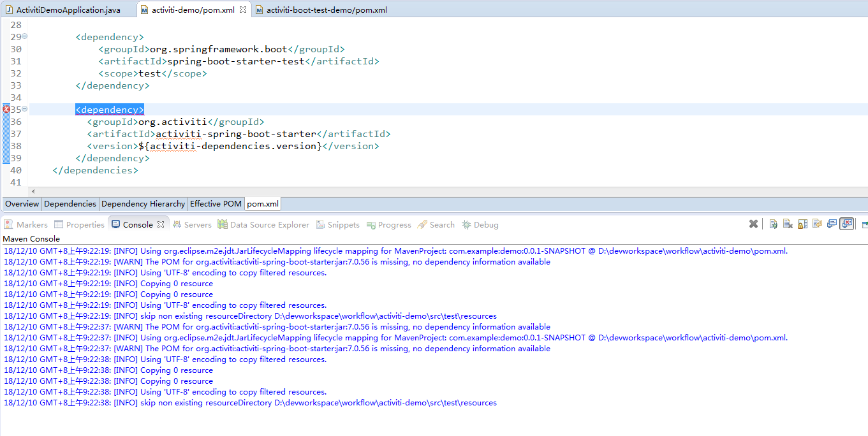
Task: Toggle the Word Wrap console icon
Action: pyautogui.click(x=817, y=224)
